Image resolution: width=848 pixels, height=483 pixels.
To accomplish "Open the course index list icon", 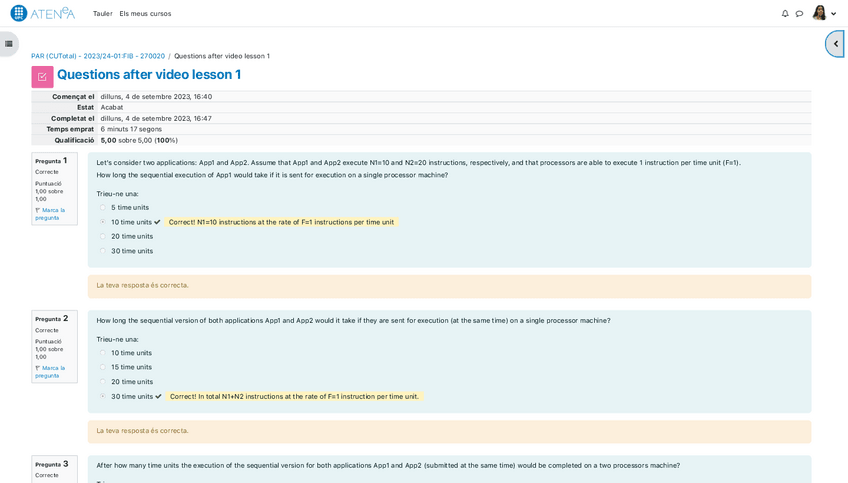I will 9,44.
